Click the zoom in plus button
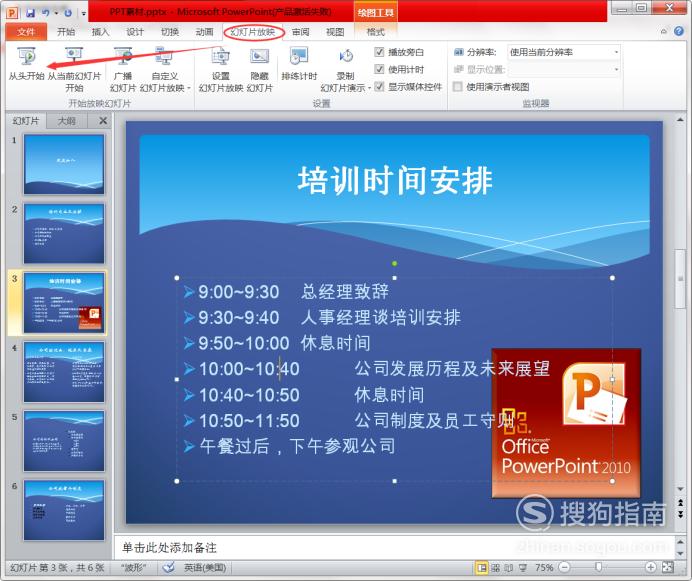The image size is (692, 581). pos(651,567)
